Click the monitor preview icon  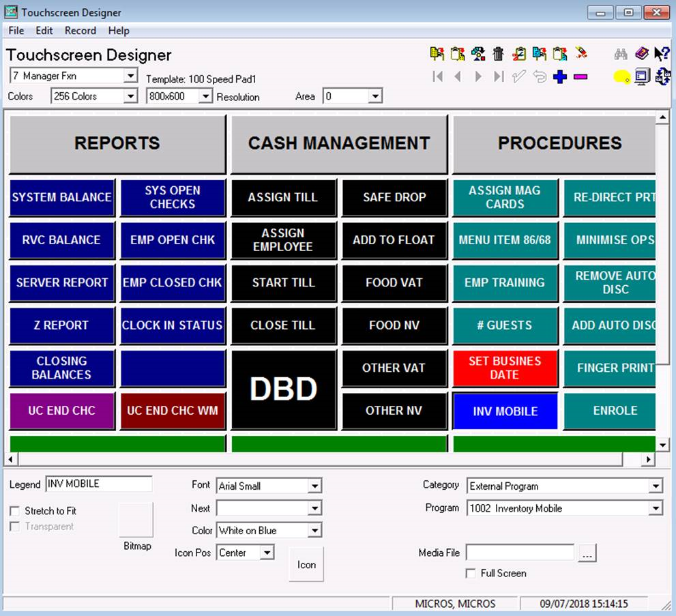pos(641,76)
